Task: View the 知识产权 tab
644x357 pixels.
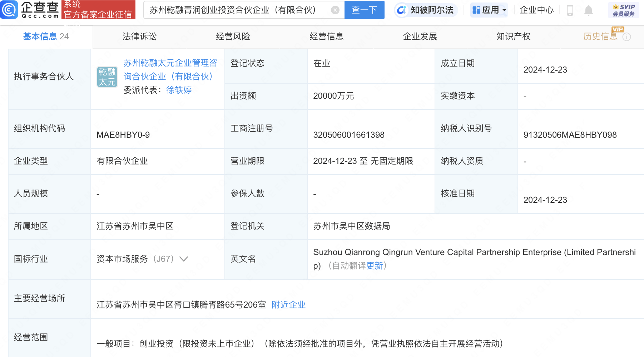Action: point(514,36)
